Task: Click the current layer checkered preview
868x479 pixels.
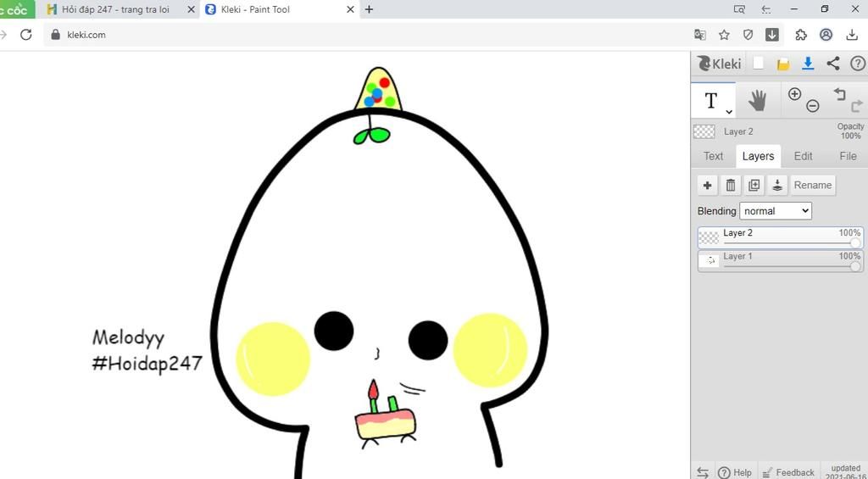Action: tap(704, 131)
